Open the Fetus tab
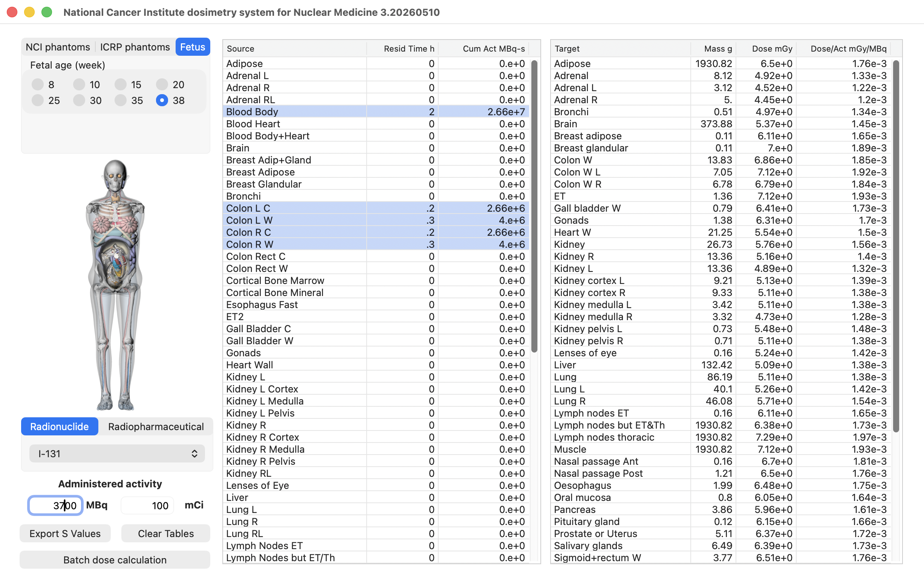This screenshot has height=580, width=924. point(193,47)
